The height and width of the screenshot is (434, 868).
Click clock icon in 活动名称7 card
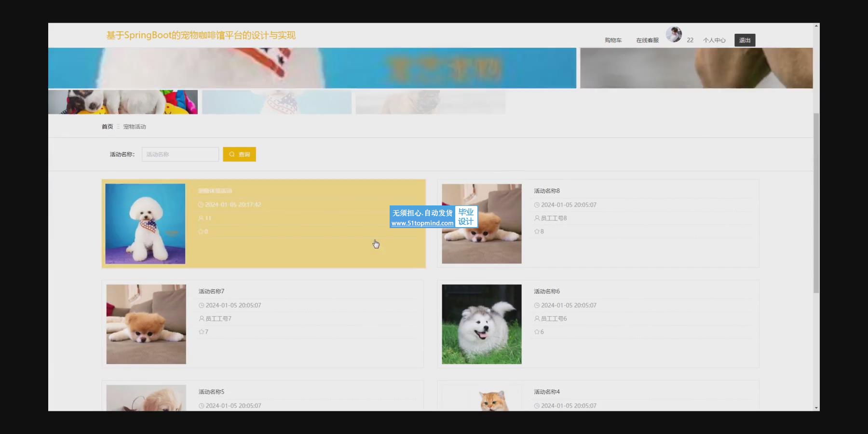[201, 305]
